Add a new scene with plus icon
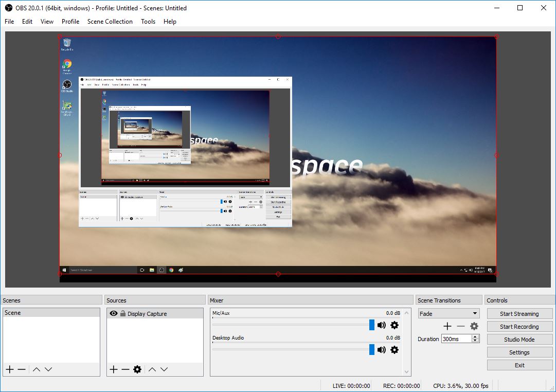The image size is (556, 392). (9, 369)
